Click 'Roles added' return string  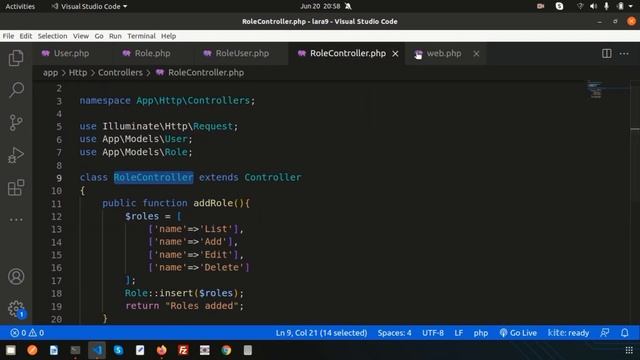point(202,306)
